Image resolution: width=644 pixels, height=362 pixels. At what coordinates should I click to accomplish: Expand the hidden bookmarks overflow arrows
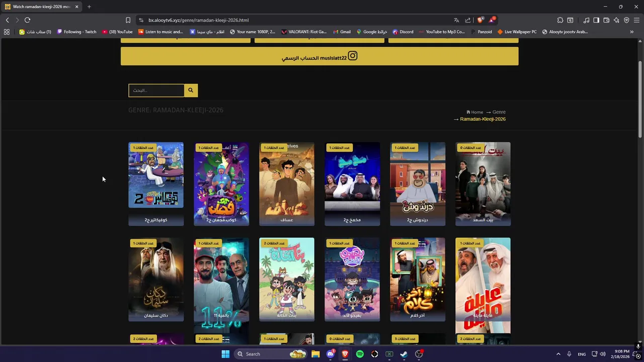coord(631,32)
